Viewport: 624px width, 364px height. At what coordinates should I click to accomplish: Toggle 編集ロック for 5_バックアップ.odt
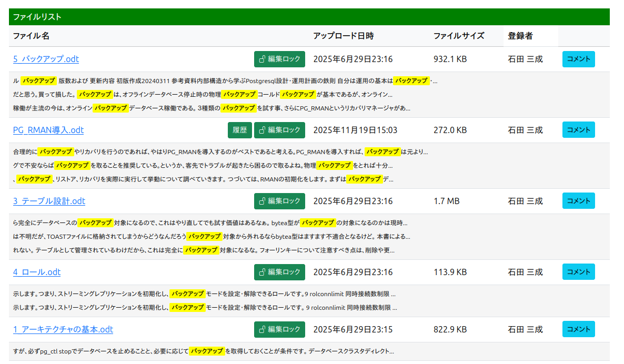[x=279, y=59]
